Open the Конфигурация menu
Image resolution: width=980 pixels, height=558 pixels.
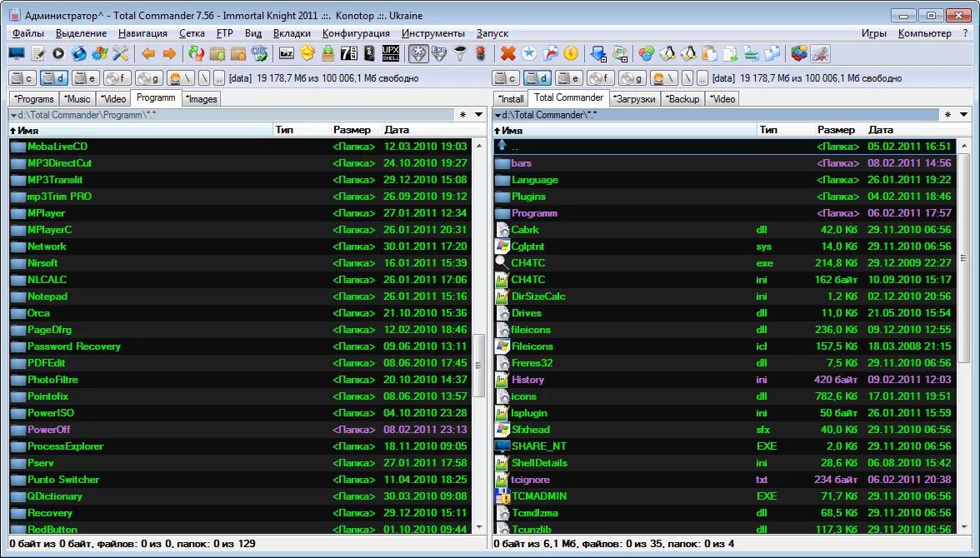(357, 33)
